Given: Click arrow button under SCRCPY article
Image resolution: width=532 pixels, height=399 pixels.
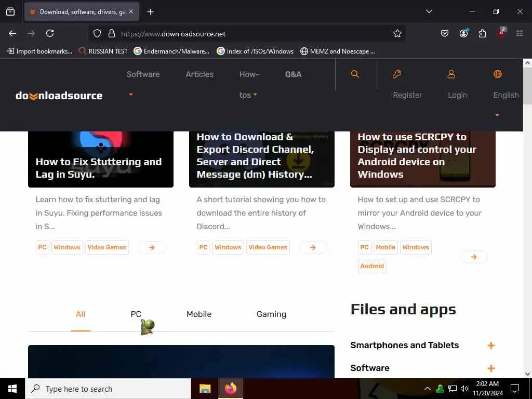Looking at the screenshot, I should click(x=474, y=257).
